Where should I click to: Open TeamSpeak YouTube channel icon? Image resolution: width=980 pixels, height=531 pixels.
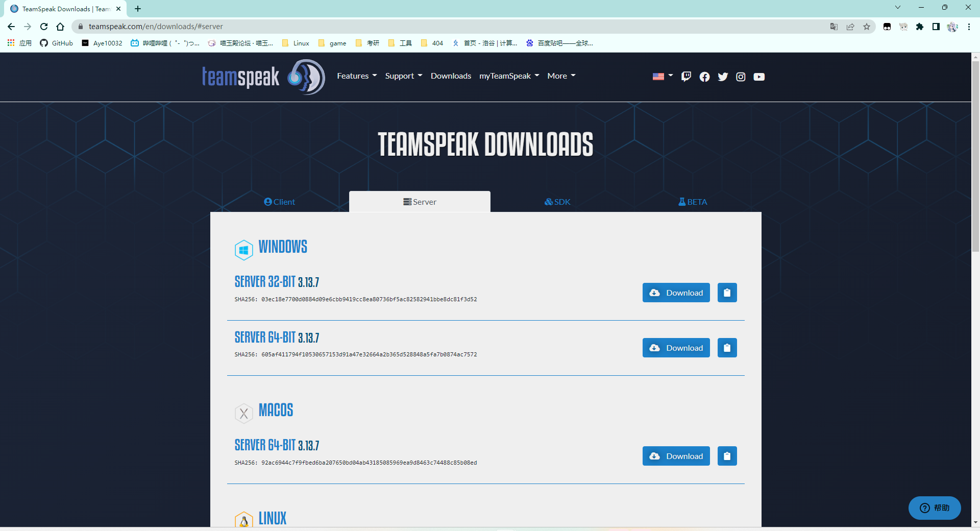click(759, 77)
